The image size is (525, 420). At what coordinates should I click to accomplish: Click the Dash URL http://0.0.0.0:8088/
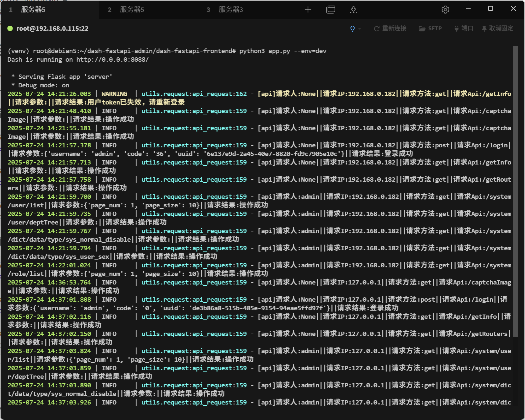tap(112, 59)
